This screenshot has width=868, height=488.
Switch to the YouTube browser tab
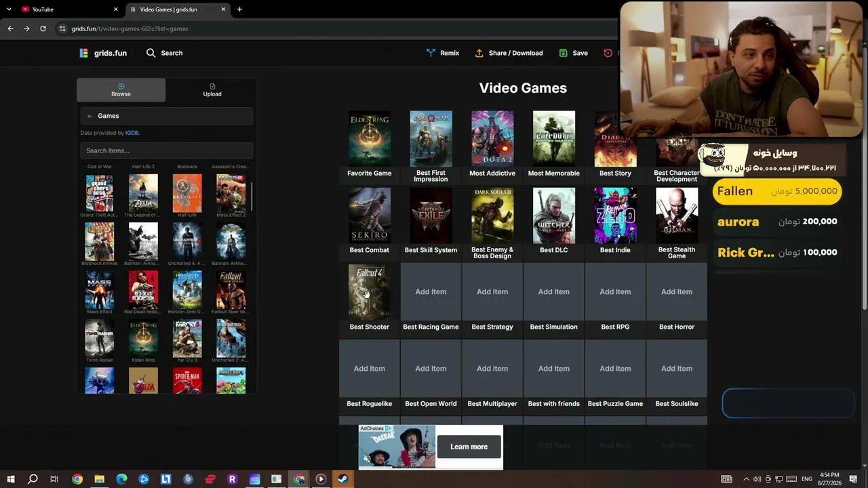coord(68,9)
